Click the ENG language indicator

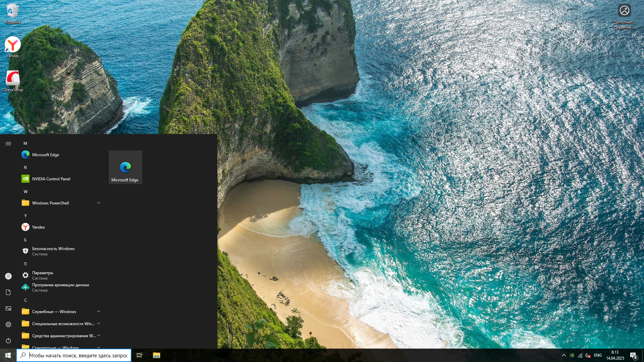click(598, 355)
